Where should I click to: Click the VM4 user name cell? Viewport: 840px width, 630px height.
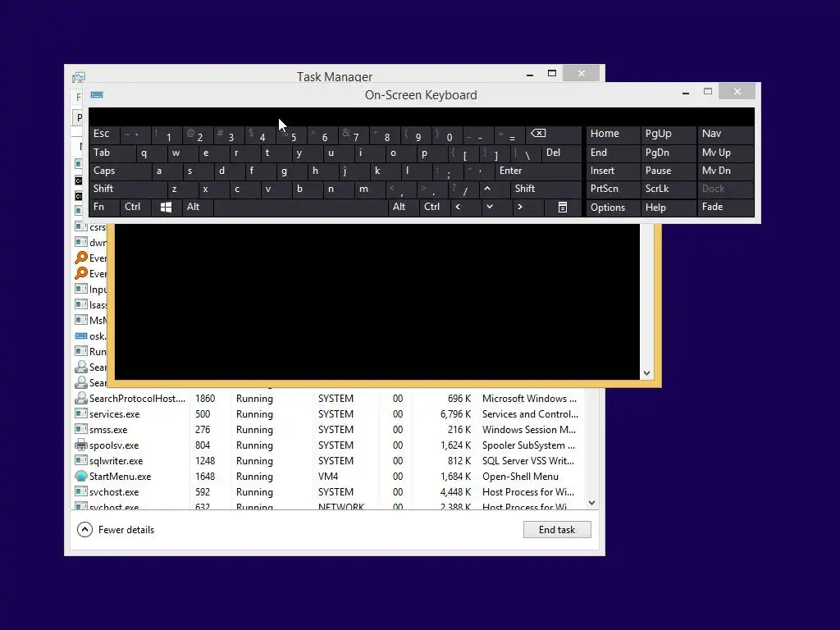point(328,477)
